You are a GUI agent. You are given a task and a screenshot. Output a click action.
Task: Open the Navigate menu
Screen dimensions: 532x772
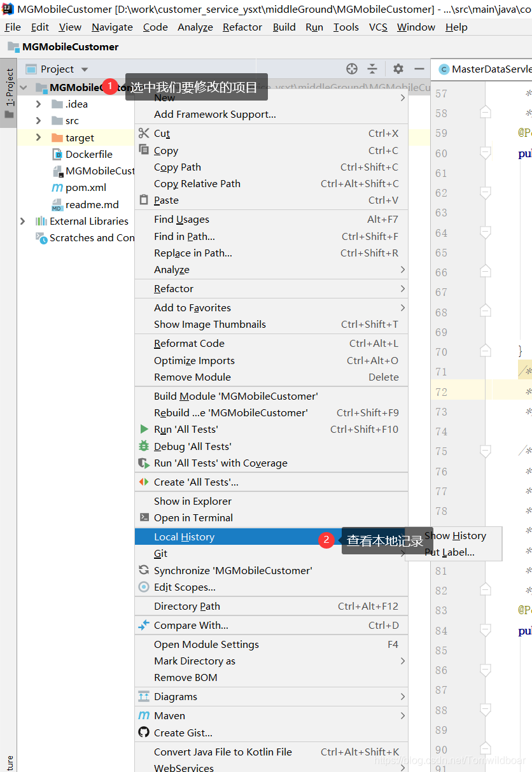tap(112, 27)
